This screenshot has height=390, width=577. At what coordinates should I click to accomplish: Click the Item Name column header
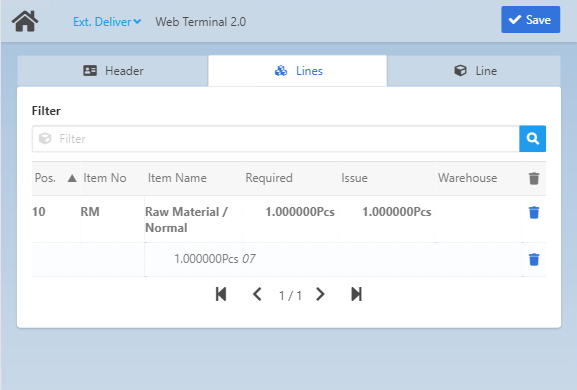click(x=177, y=178)
